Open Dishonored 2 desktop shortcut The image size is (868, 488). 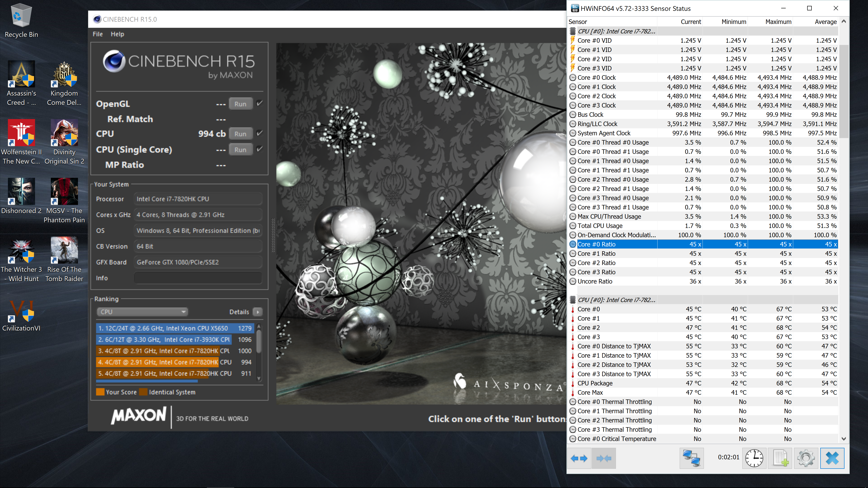(x=21, y=196)
